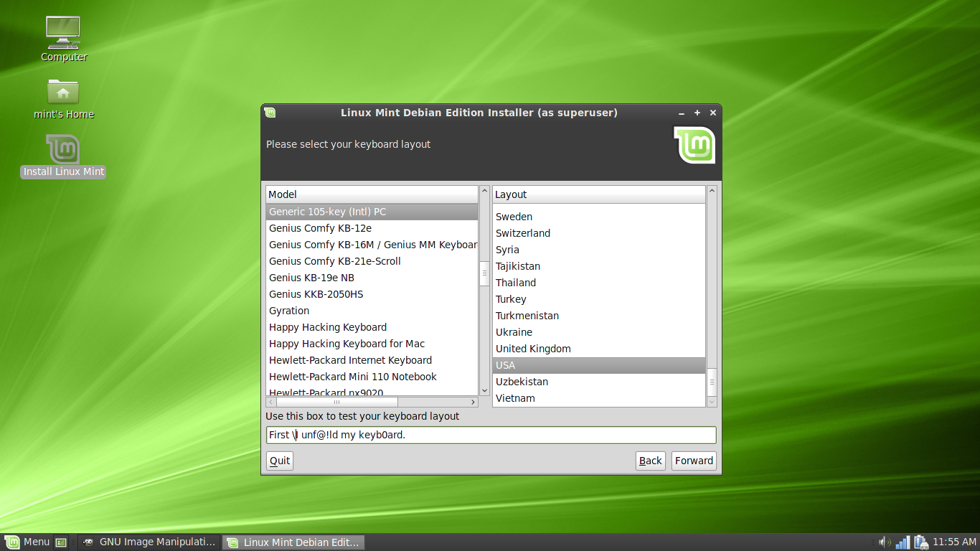Open the Mint Menu button in the panel
The image size is (980, 551).
[27, 542]
